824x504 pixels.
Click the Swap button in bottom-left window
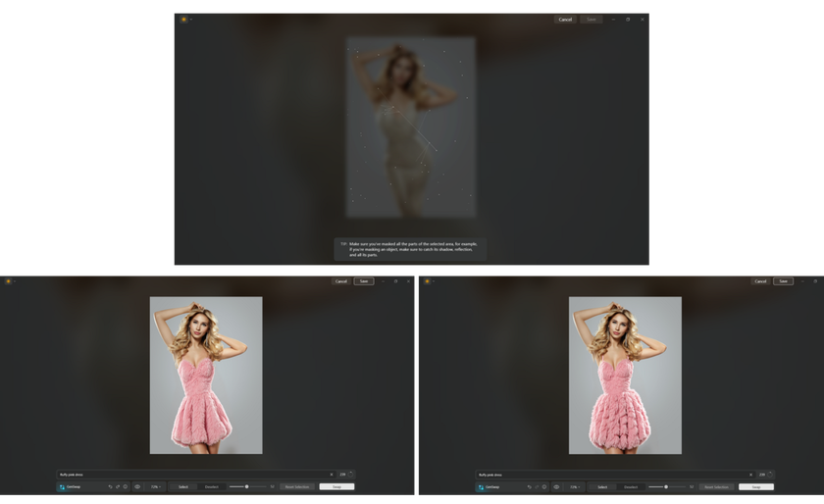point(336,487)
